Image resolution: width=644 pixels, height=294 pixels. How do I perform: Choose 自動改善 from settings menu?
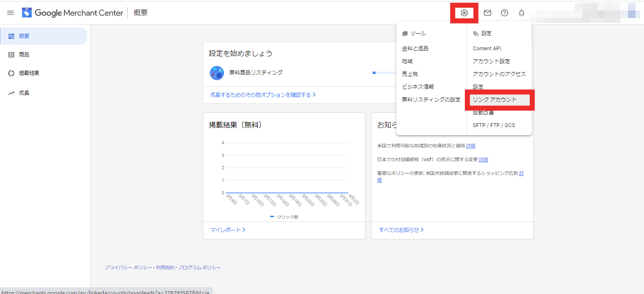coord(483,113)
